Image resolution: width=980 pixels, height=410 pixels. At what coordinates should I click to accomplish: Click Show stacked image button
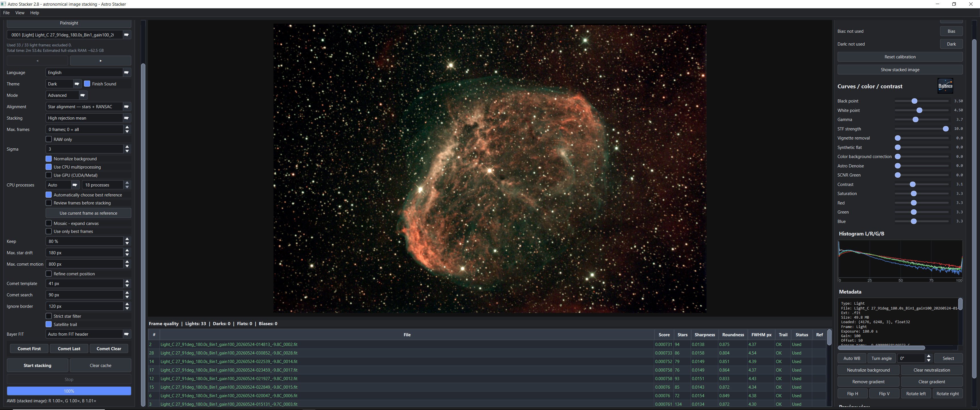(900, 69)
